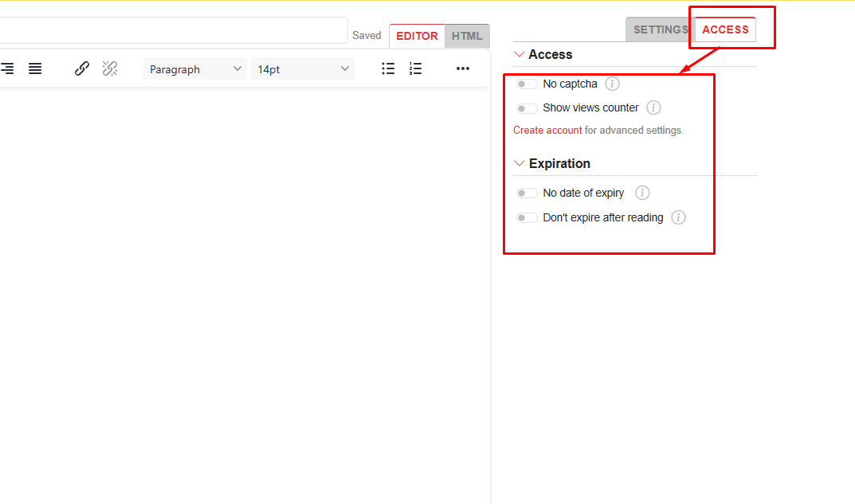The width and height of the screenshot is (855, 504).
Task: Click the info icon beside Show views counter
Action: coord(653,107)
